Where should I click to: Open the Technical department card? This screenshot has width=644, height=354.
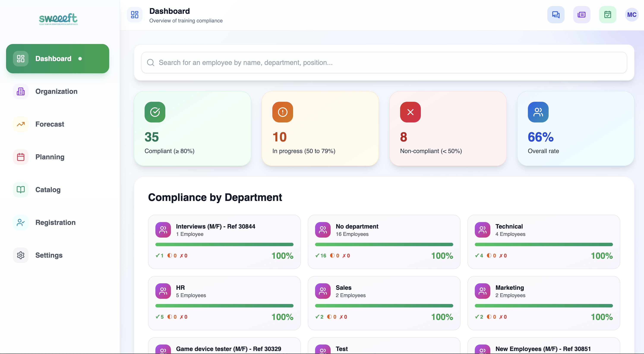pos(543,242)
